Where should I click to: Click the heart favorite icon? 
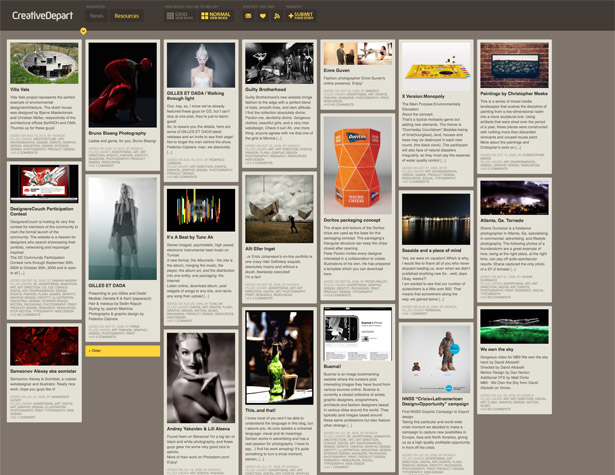click(263, 16)
